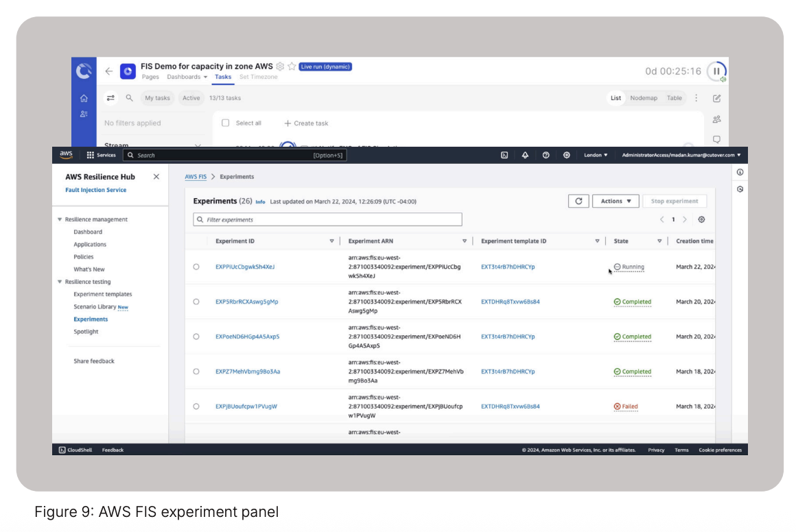Image resolution: width=796 pixels, height=532 pixels.
Task: Click the clock icon on the AWS right edge
Action: (740, 189)
